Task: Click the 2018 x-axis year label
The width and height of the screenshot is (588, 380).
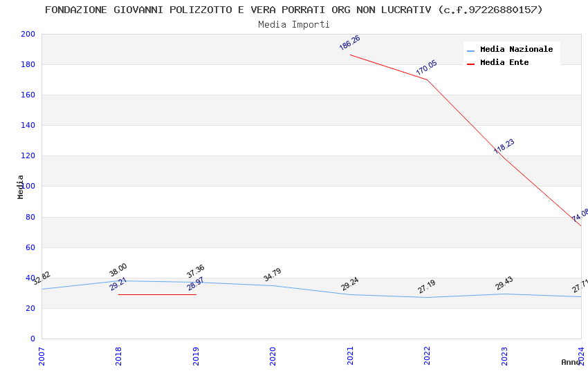Action: (118, 357)
